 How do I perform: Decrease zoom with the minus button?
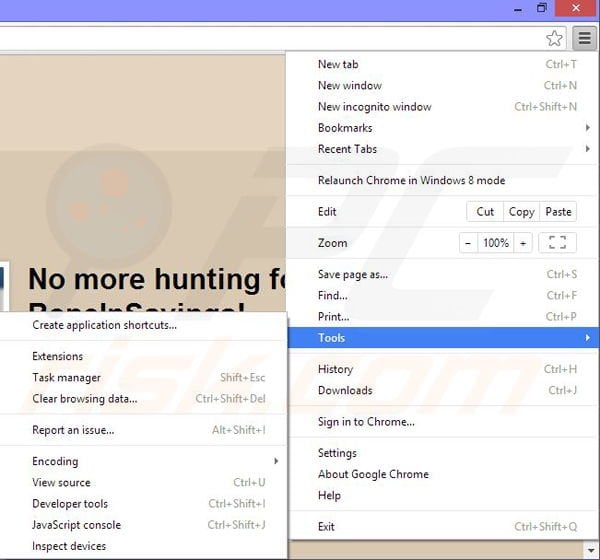pos(468,243)
